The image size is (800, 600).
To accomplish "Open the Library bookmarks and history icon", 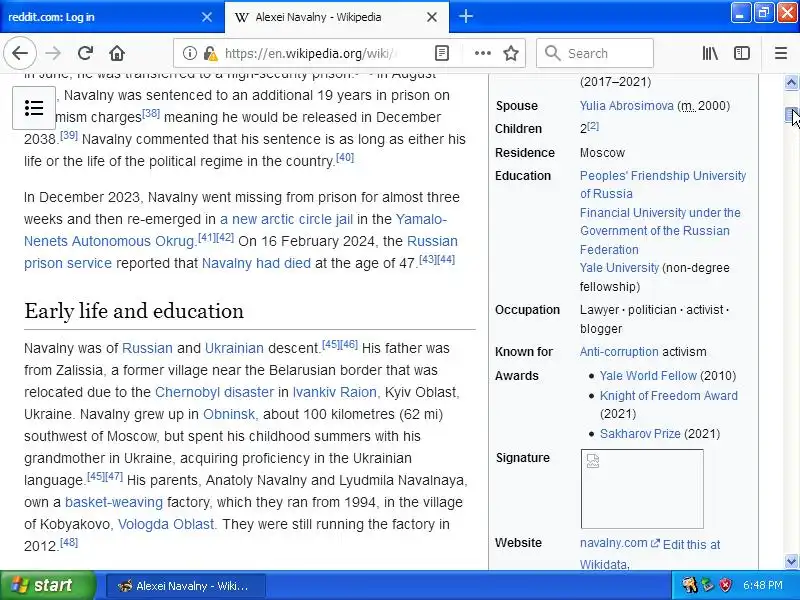I will [710, 53].
